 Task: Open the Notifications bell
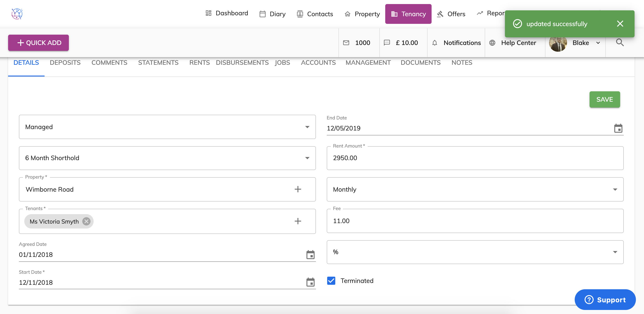pyautogui.click(x=435, y=43)
